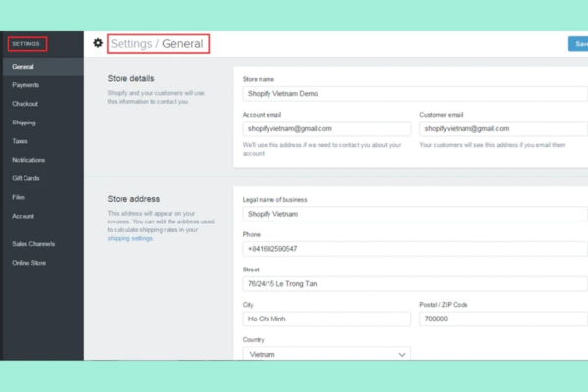Screen dimensions: 588x392
Task: Click the Settings breadcrumb in header
Action: 131,44
